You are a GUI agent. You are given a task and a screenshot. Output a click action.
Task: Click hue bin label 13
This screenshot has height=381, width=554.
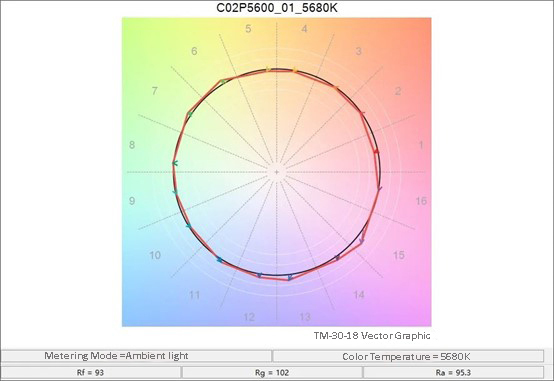tap(305, 317)
